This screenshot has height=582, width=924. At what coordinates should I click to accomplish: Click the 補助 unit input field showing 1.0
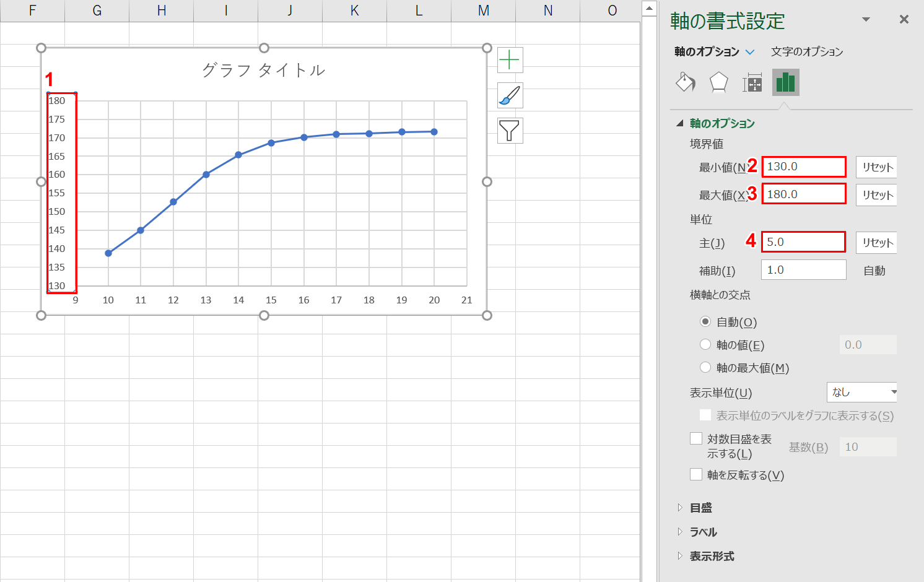[x=803, y=270]
